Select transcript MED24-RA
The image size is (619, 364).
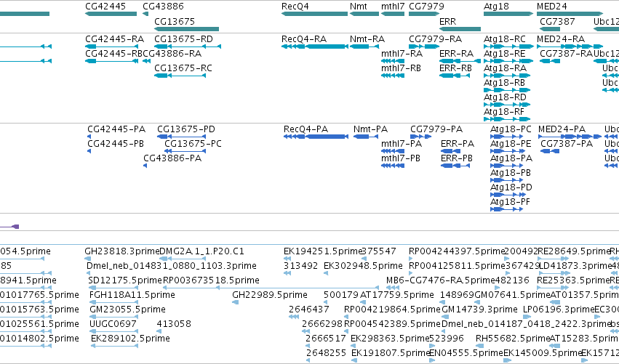561,39
